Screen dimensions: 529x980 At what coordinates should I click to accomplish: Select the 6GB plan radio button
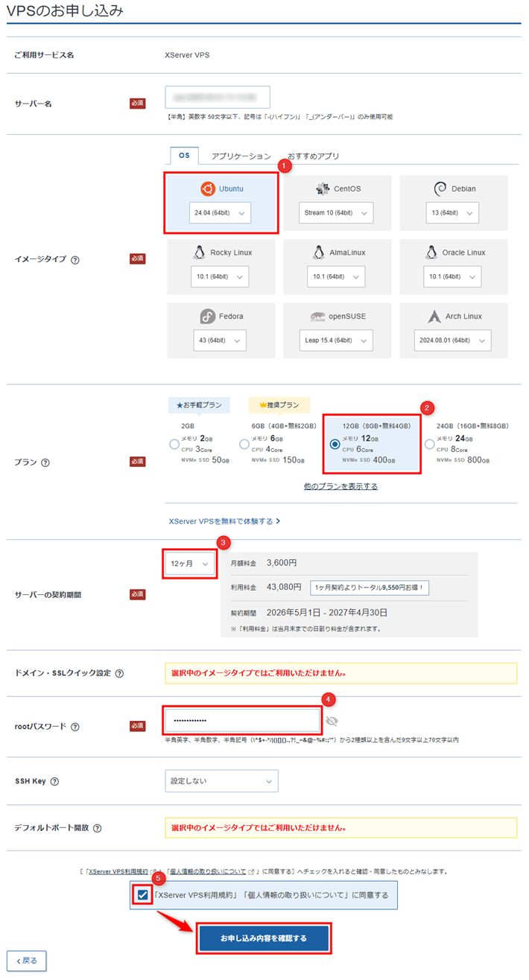(244, 445)
